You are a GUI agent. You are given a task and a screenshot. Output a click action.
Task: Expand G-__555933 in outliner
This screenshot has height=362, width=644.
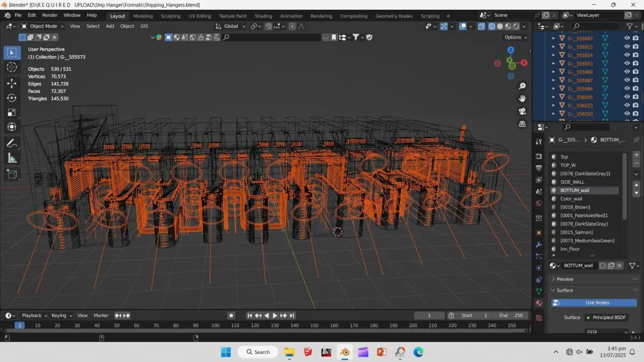pos(553,63)
